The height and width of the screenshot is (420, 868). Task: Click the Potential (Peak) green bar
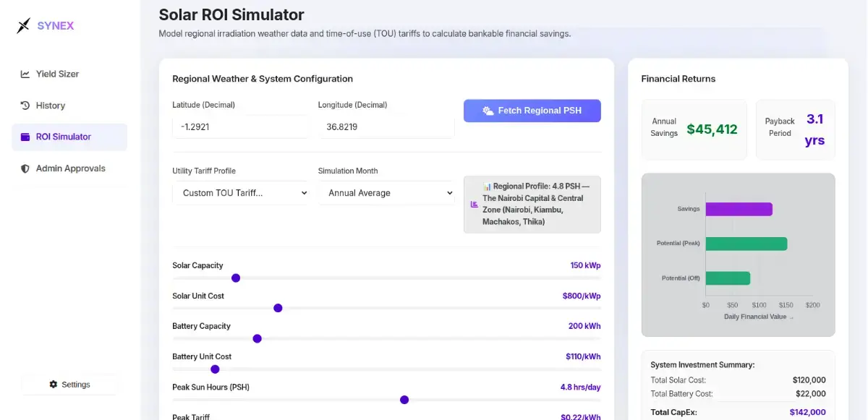[746, 244]
